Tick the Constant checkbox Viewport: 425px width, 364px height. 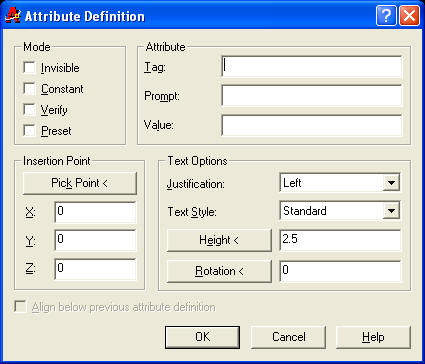(29, 89)
